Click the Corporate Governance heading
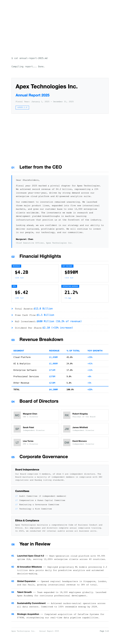 [44, 456]
